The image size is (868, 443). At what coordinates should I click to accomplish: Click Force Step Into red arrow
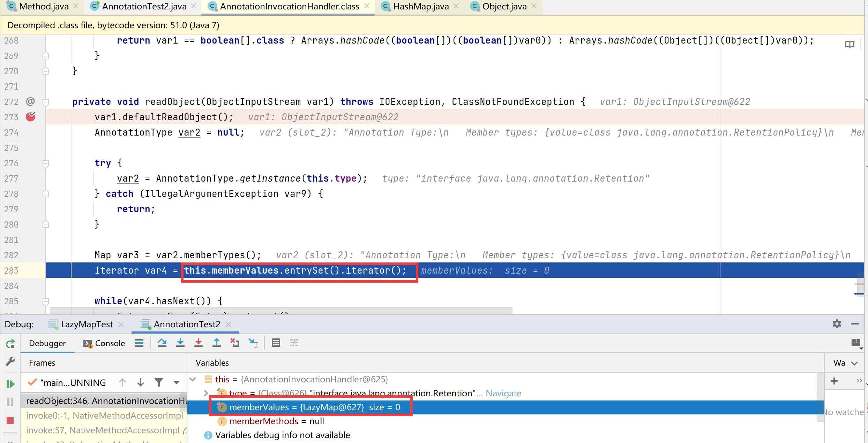[199, 343]
